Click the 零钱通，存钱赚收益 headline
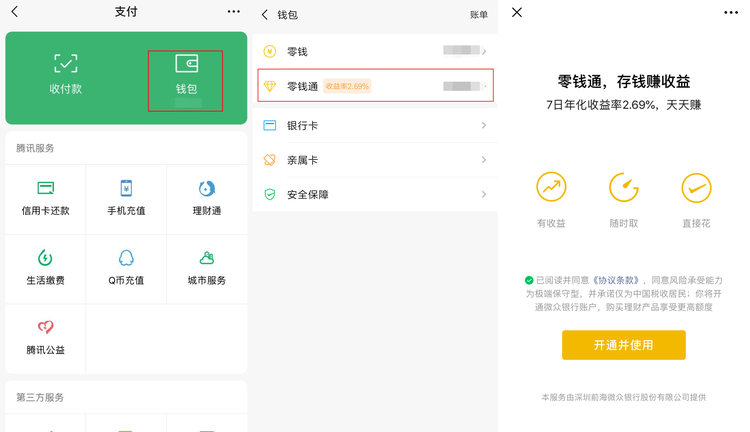Viewport: 750px width, 432px height. click(x=624, y=82)
